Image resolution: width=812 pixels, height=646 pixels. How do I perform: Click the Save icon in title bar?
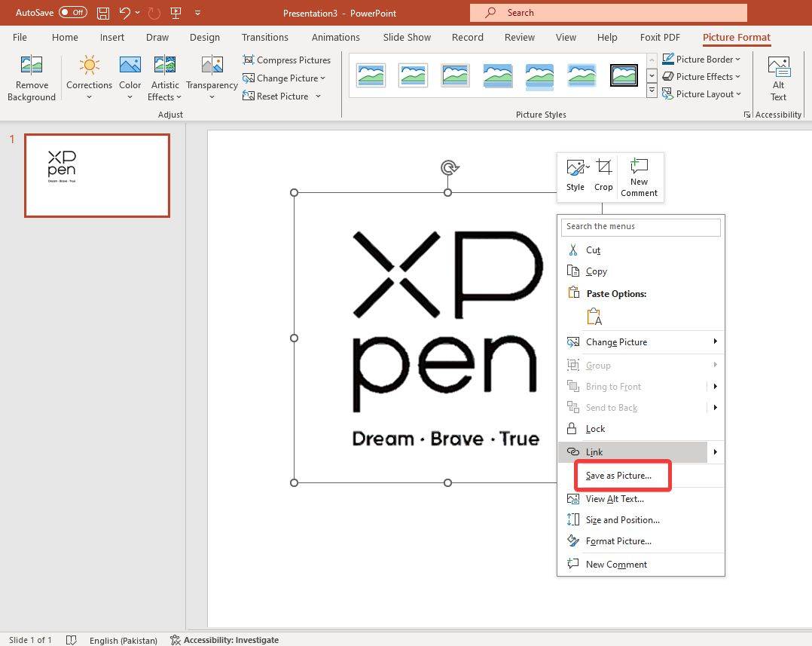[103, 13]
